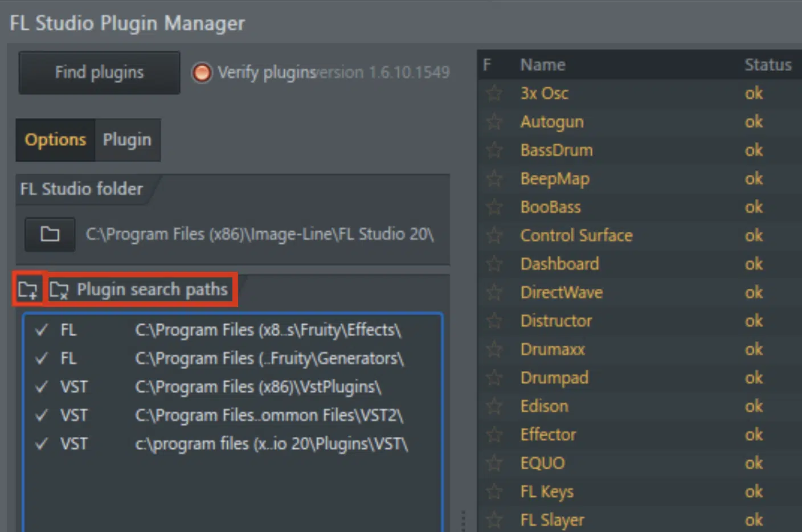The height and width of the screenshot is (532, 802).
Task: Toggle the Verify plugins radio option
Action: (x=202, y=72)
